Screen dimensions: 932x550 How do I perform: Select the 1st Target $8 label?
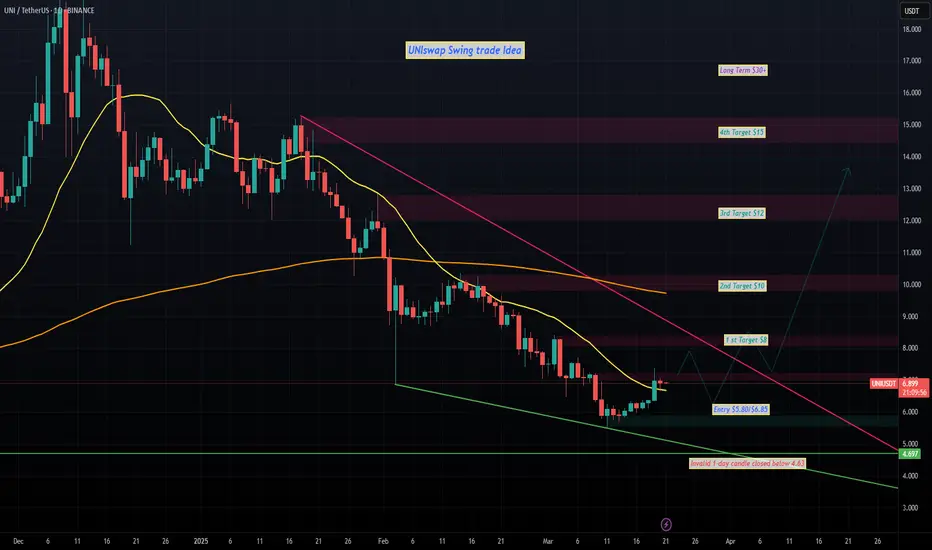(746, 340)
